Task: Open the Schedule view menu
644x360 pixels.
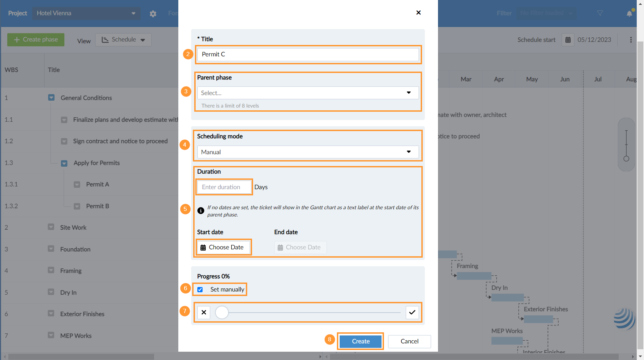Action: [x=123, y=40]
